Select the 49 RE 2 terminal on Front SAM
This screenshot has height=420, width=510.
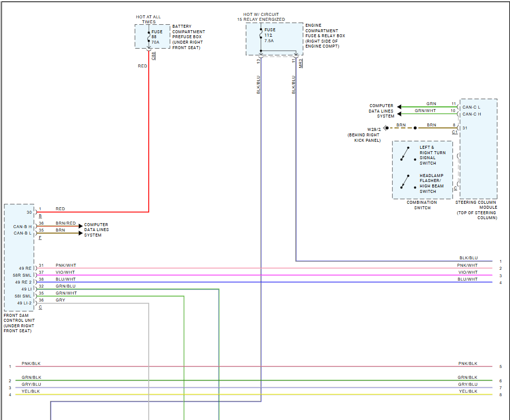23,282
